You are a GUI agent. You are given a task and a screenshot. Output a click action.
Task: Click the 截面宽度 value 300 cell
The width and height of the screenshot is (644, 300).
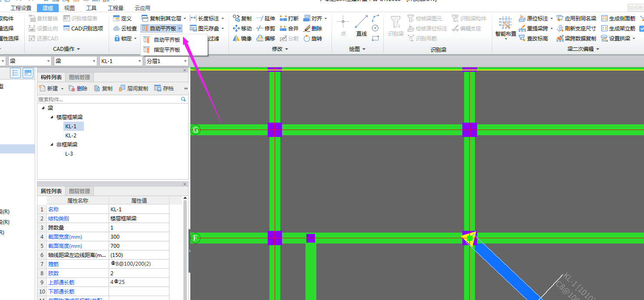[x=139, y=237]
